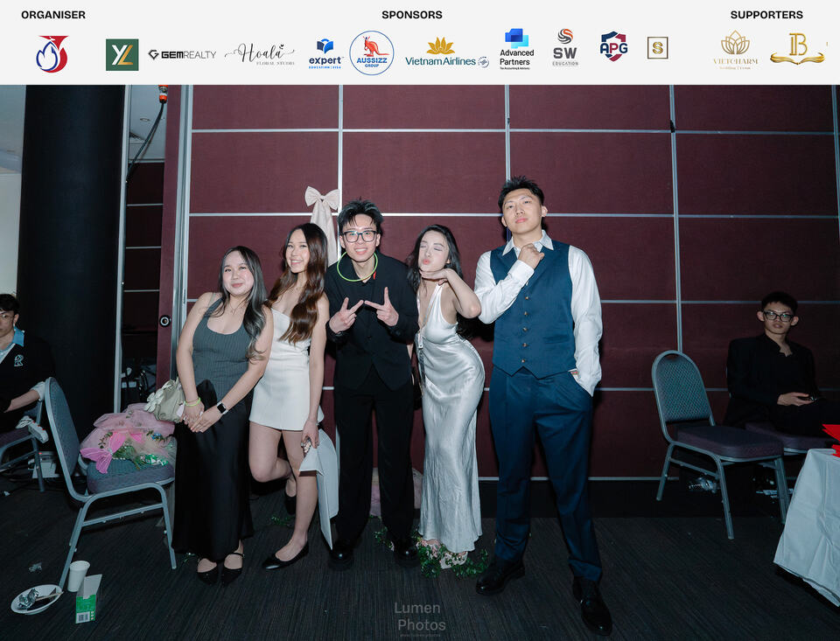Click the Advanced Partners logo
The height and width of the screenshot is (641, 840).
(517, 49)
